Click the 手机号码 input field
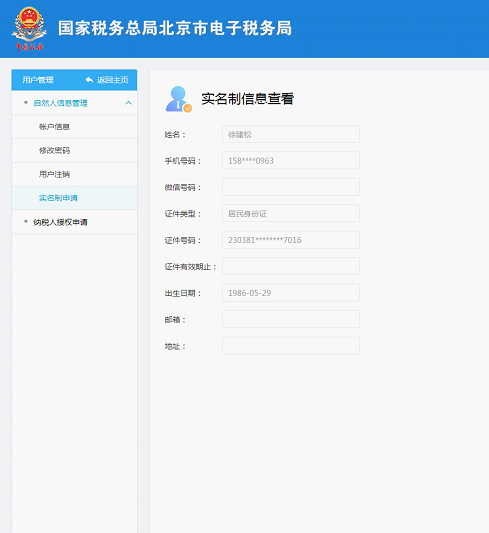Image resolution: width=489 pixels, height=533 pixels. point(291,160)
